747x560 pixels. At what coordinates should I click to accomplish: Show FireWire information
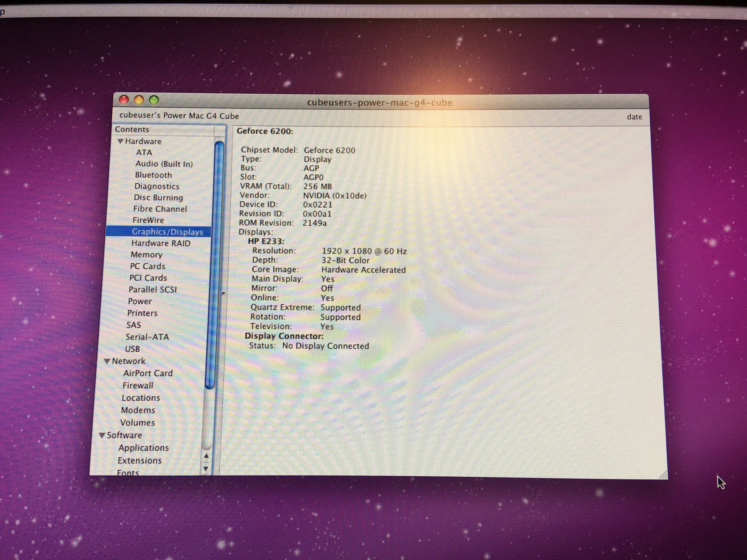148,220
